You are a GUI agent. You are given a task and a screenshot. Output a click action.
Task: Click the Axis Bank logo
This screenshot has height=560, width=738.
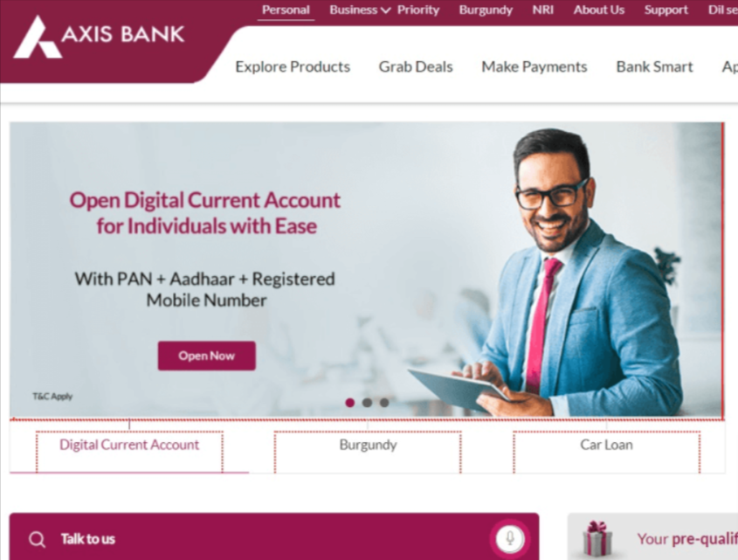pos(99,37)
